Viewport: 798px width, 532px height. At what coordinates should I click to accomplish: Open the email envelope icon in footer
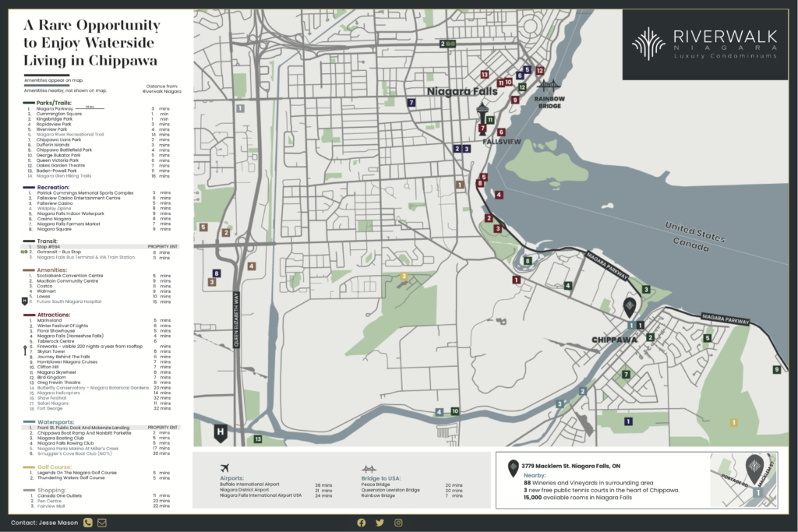click(102, 523)
